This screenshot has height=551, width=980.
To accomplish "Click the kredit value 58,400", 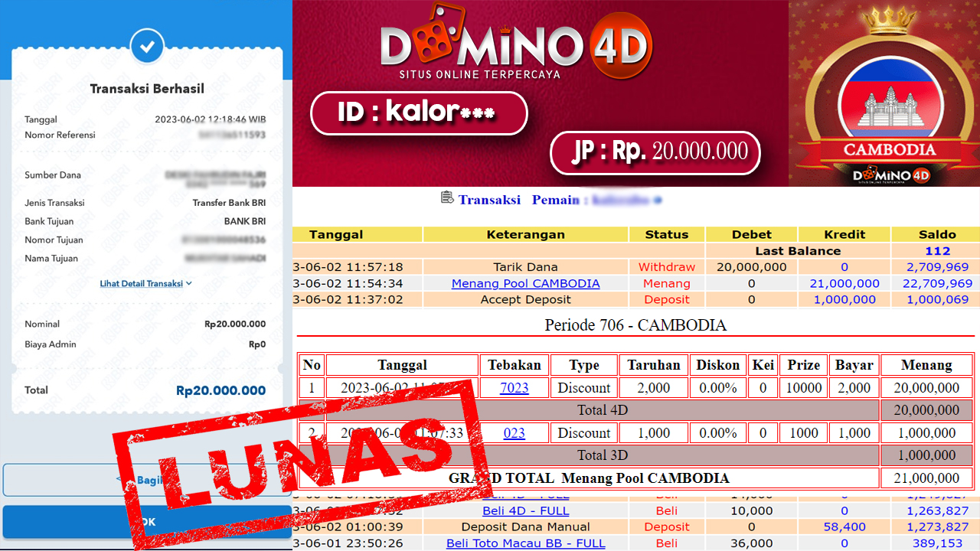I will click(844, 527).
